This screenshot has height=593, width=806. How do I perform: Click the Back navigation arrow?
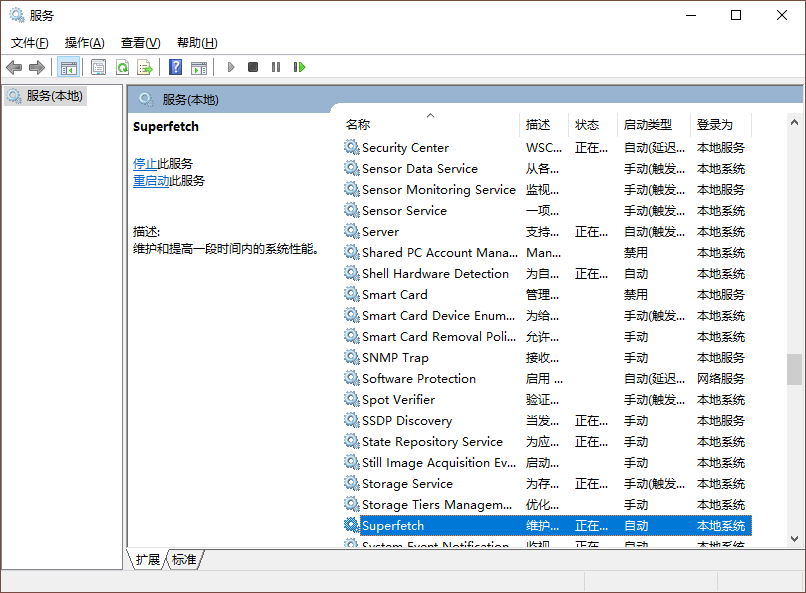(14, 67)
